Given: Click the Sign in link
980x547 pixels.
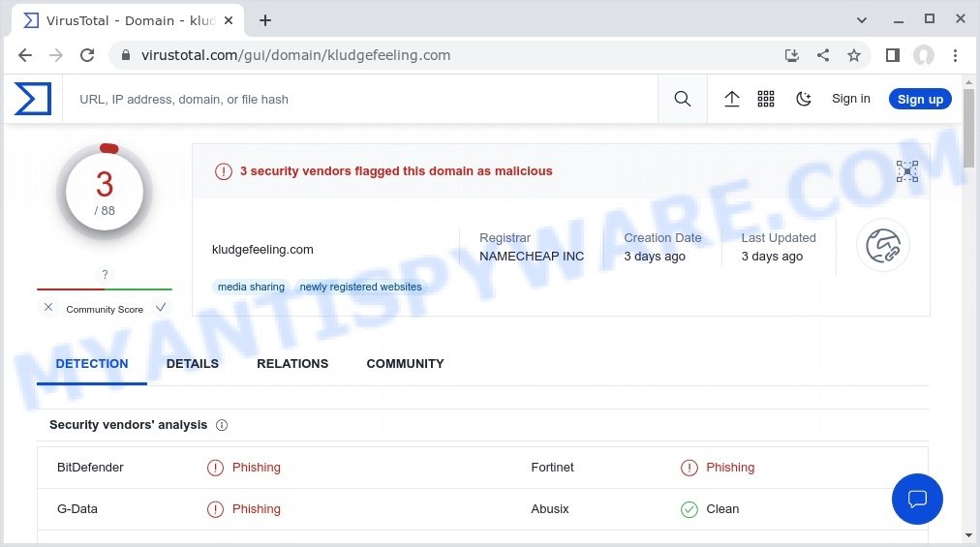Looking at the screenshot, I should pyautogui.click(x=850, y=99).
